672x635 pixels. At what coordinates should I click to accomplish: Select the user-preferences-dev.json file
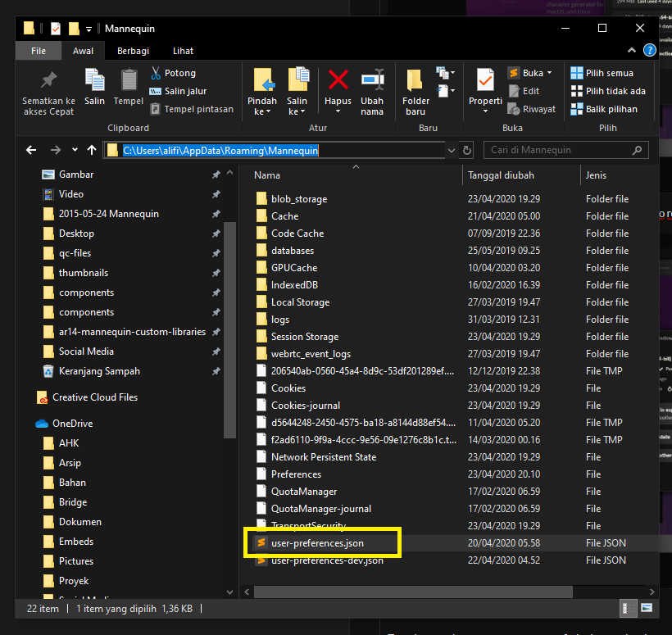(327, 560)
